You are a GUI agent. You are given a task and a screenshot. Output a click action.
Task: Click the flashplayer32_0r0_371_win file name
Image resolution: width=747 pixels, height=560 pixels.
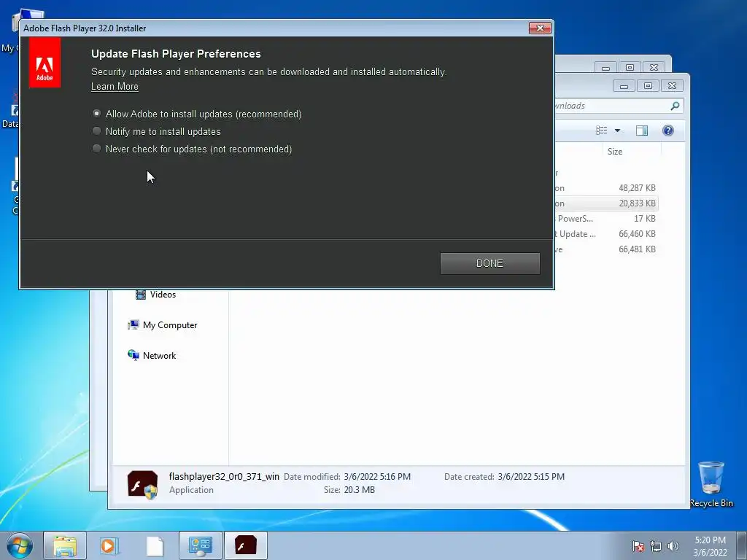224,477
